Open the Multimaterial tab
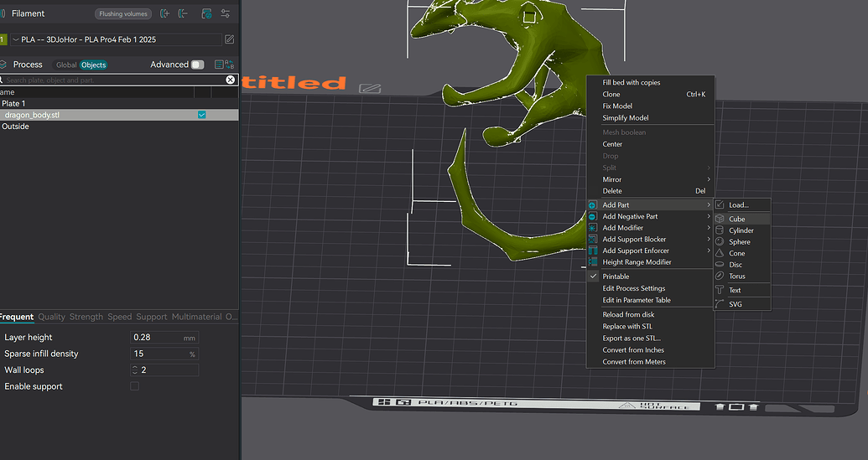This screenshot has width=868, height=460. (196, 317)
